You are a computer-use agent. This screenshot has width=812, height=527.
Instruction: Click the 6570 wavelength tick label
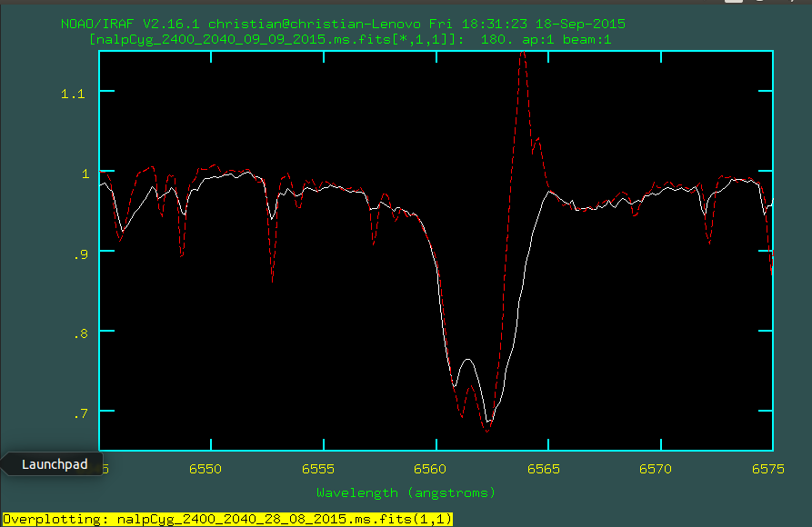coord(655,469)
